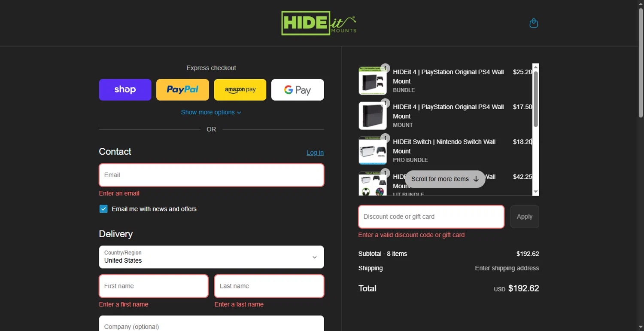
Task: Click the order list scrollbar up arrow
Action: coord(536,67)
